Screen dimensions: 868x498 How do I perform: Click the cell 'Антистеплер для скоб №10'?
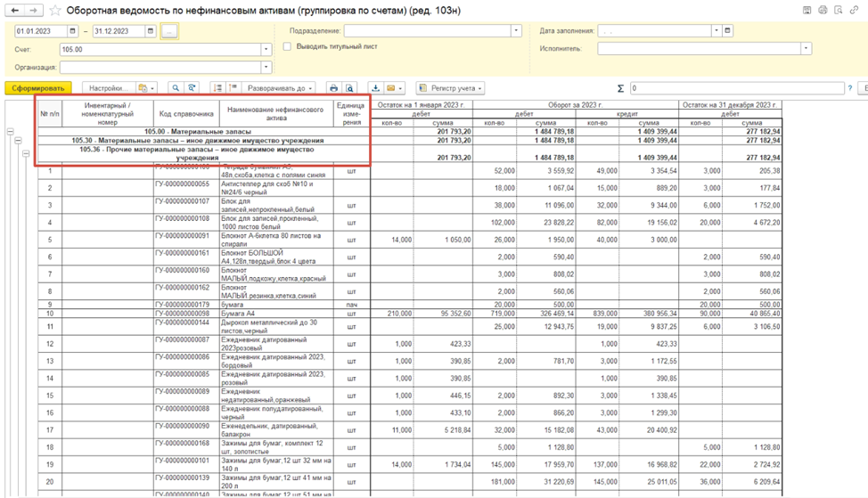coord(277,188)
